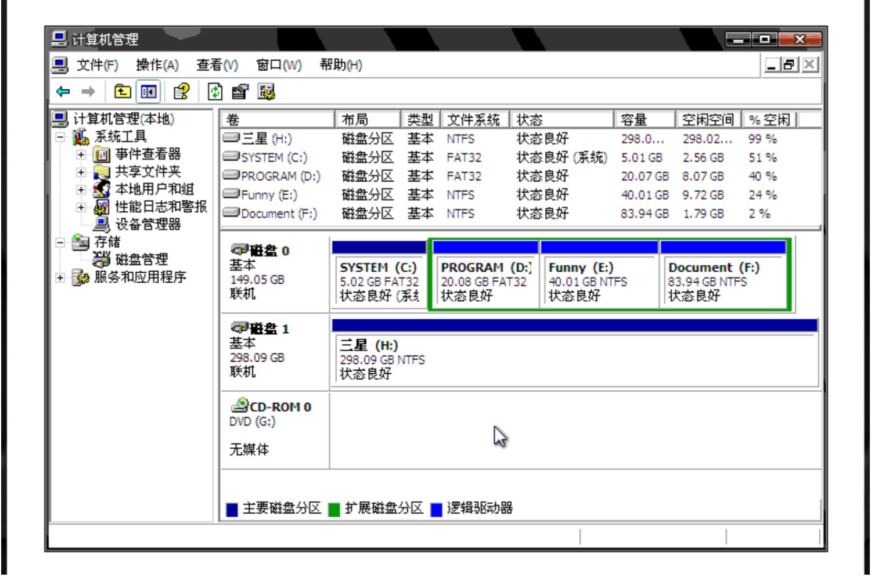Image resolution: width=871 pixels, height=588 pixels.
Task: Open the 窗口(W) menu
Action: [279, 65]
